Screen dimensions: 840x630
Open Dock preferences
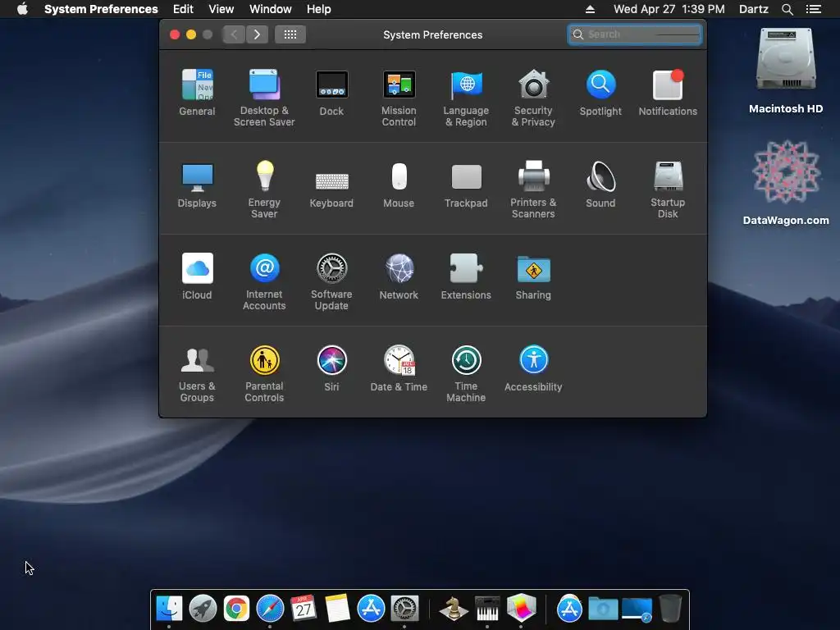(331, 92)
